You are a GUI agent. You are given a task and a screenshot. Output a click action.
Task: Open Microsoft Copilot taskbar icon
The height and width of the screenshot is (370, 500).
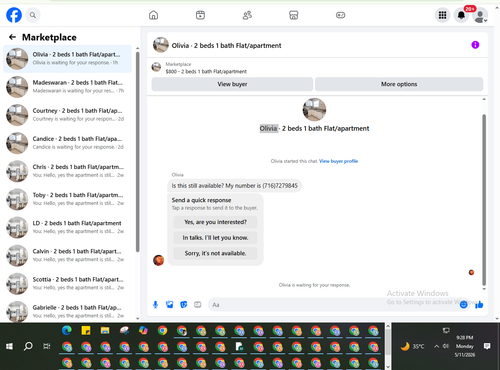click(x=143, y=330)
